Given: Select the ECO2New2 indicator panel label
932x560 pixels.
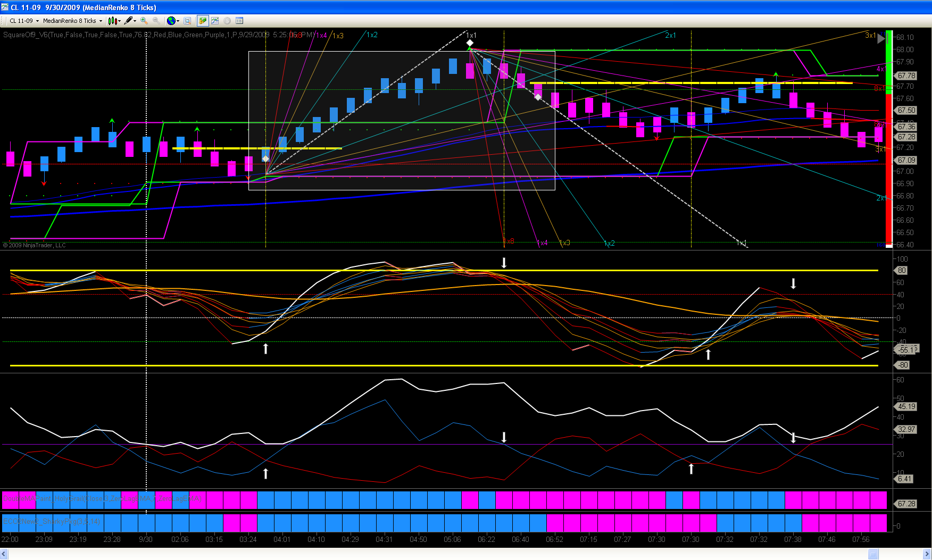Looking at the screenshot, I should click(52, 522).
